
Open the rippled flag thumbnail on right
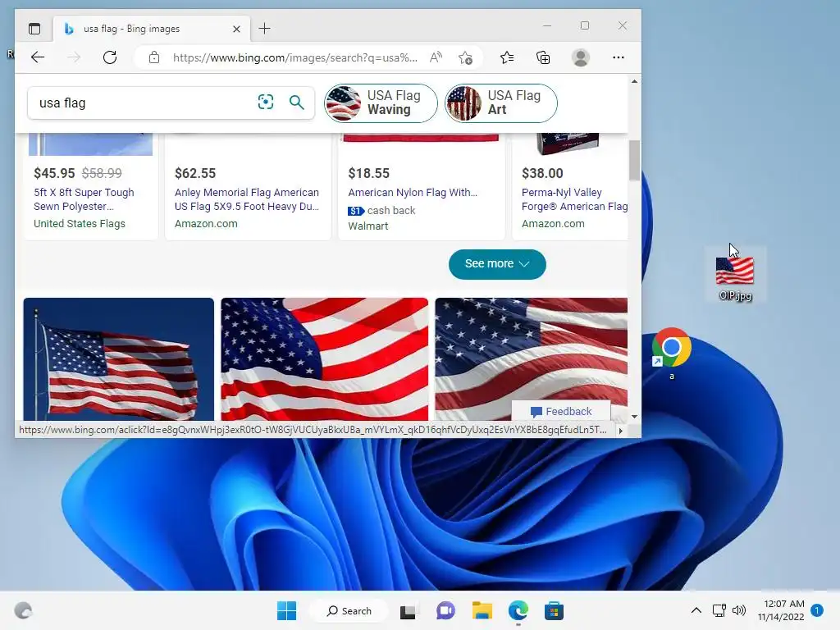(x=531, y=351)
